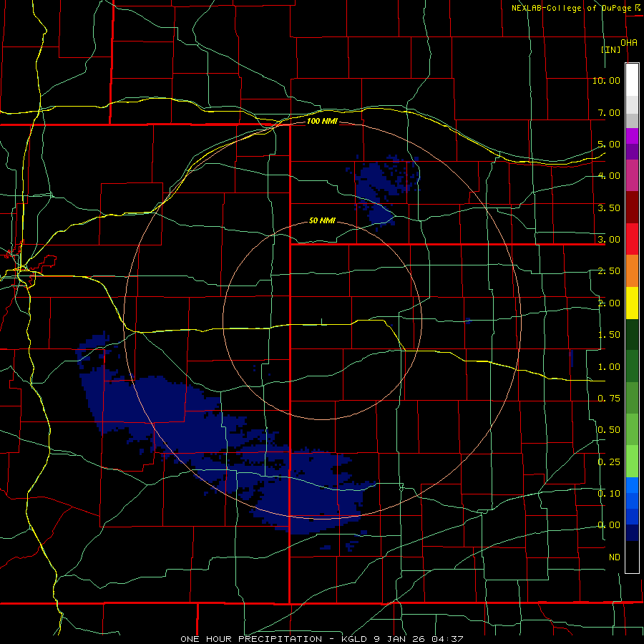Viewport: 644px width, 644px height.
Task: Click the 3.00 legend value
Action: 609,240
